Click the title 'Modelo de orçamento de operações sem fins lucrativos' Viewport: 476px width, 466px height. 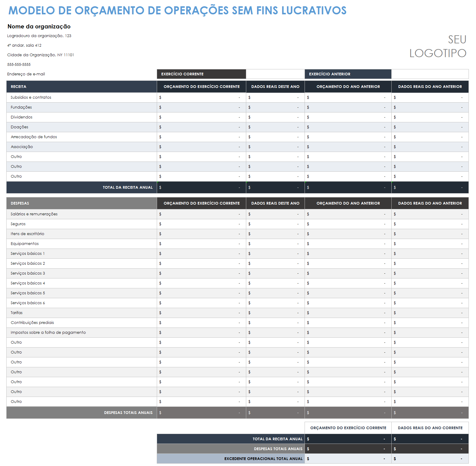click(x=177, y=10)
